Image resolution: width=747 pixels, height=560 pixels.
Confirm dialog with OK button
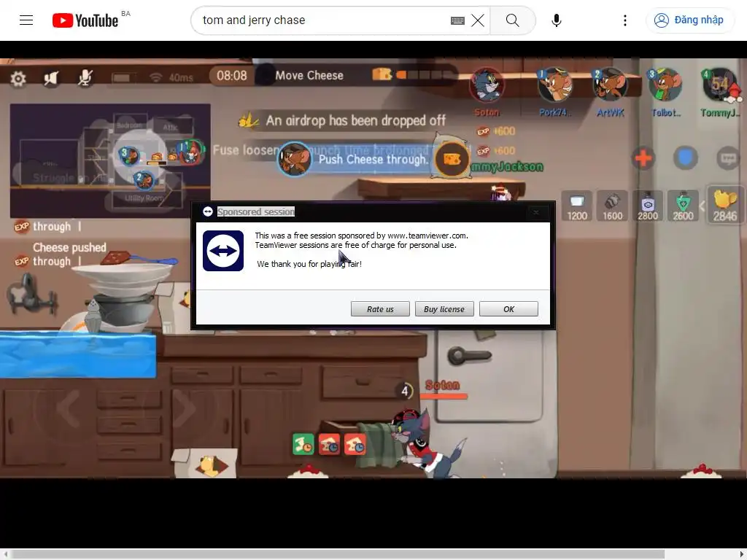[508, 309]
